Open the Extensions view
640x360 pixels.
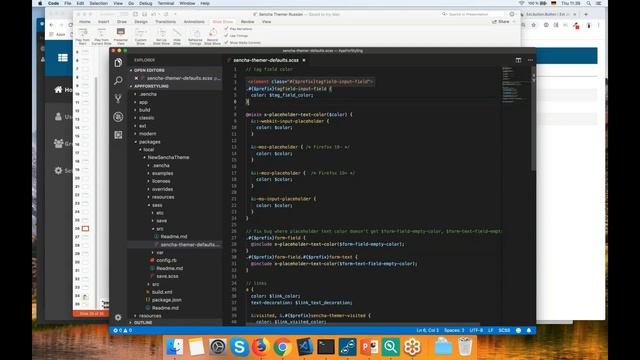point(118,135)
